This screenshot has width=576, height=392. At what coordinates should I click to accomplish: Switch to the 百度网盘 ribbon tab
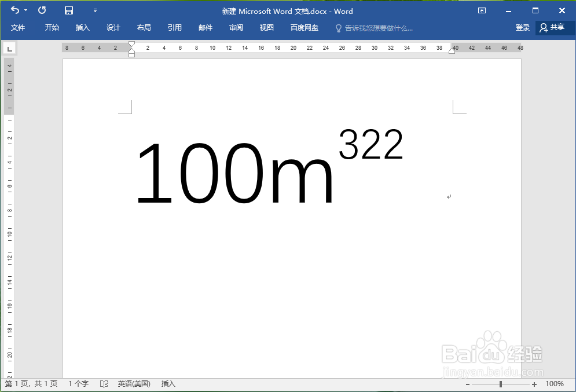(304, 27)
